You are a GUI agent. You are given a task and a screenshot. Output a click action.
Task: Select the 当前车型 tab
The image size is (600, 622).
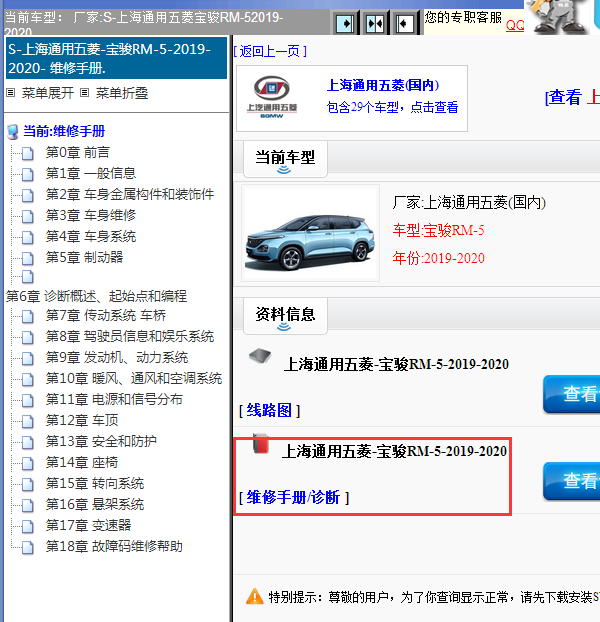tap(285, 159)
